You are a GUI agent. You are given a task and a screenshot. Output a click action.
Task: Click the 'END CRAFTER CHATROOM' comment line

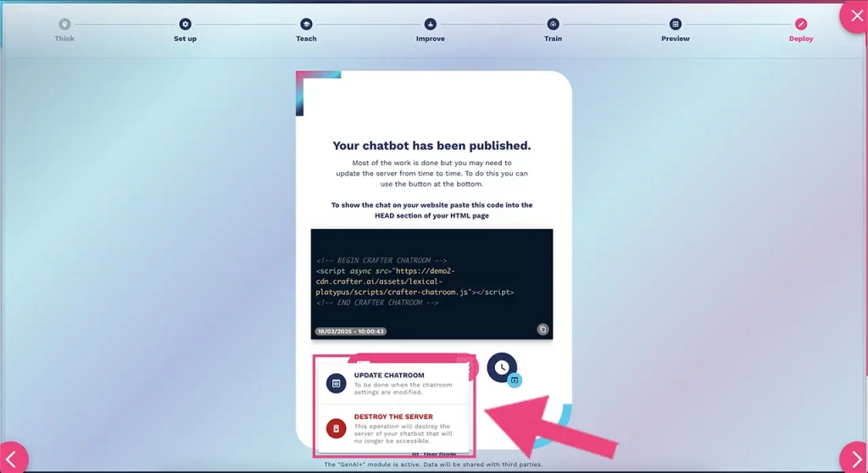tap(377, 303)
